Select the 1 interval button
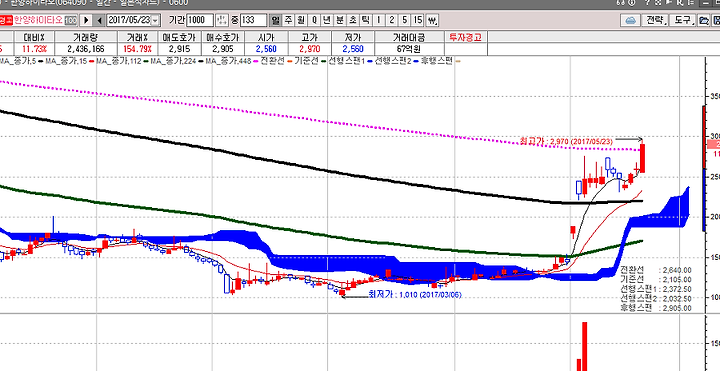Screen dimensions: 720x371 coord(378,21)
